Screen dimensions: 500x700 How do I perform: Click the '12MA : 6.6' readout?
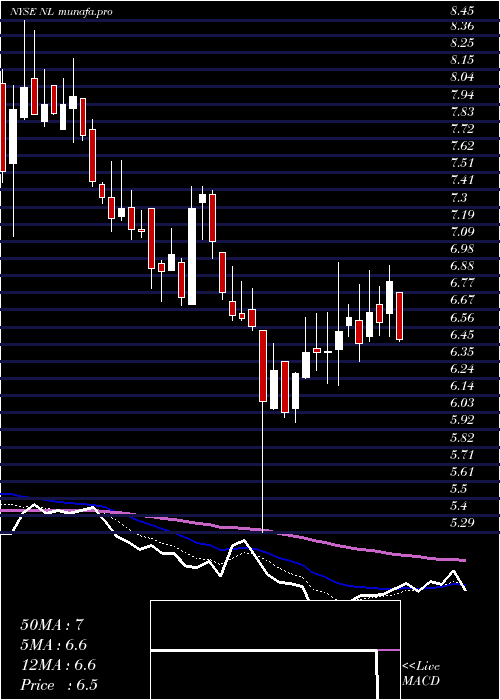coord(58,665)
